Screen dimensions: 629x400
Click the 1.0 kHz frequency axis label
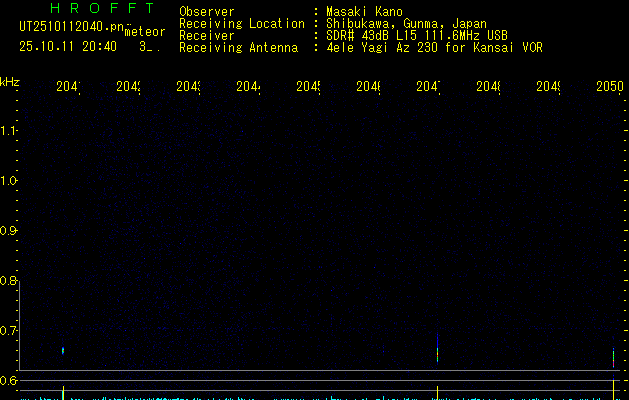(x=10, y=180)
